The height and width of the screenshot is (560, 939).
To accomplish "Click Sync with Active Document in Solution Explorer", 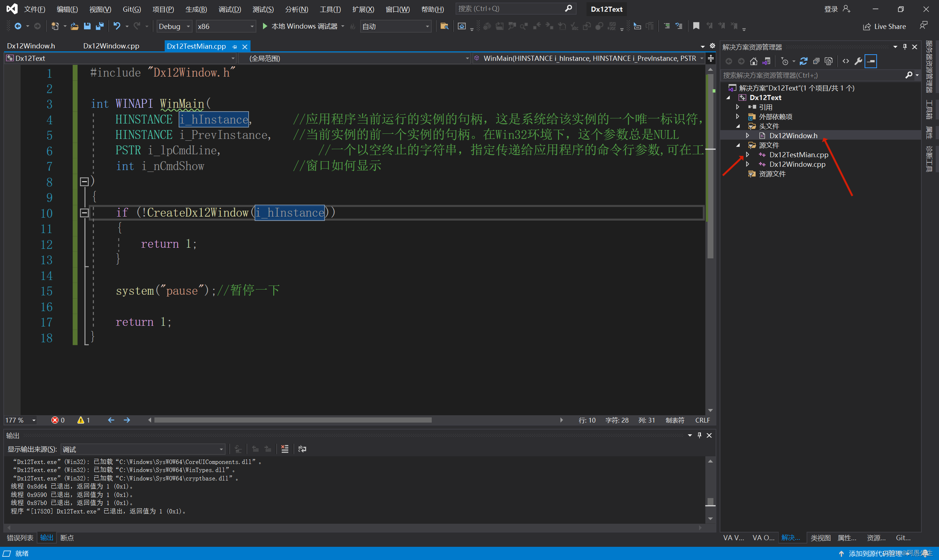I will point(767,61).
